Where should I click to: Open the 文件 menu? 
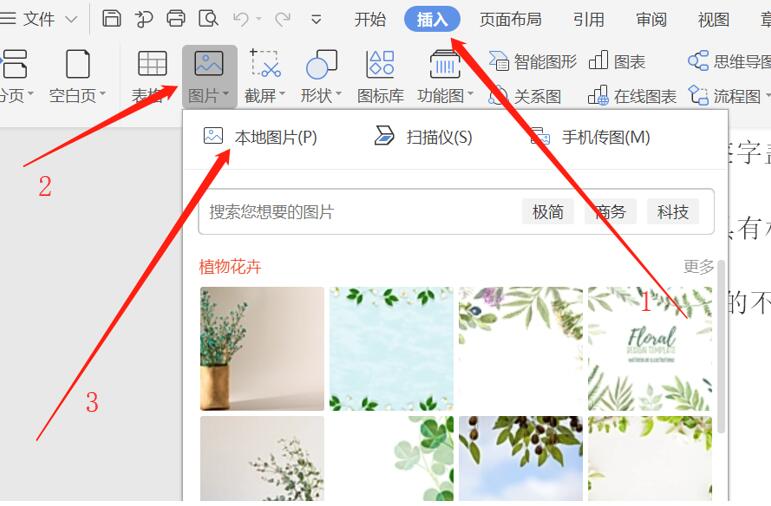point(39,19)
